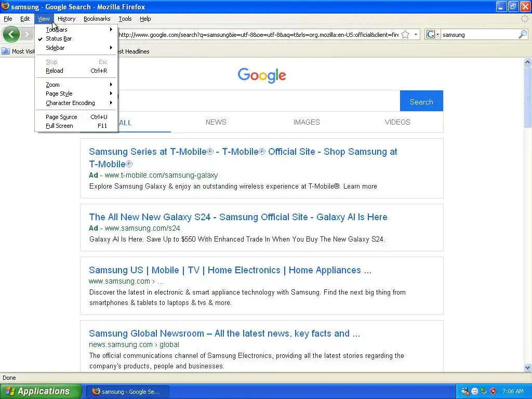532x399 pixels.
Task: Open the URL bar history dropdown arrow
Action: [416, 35]
